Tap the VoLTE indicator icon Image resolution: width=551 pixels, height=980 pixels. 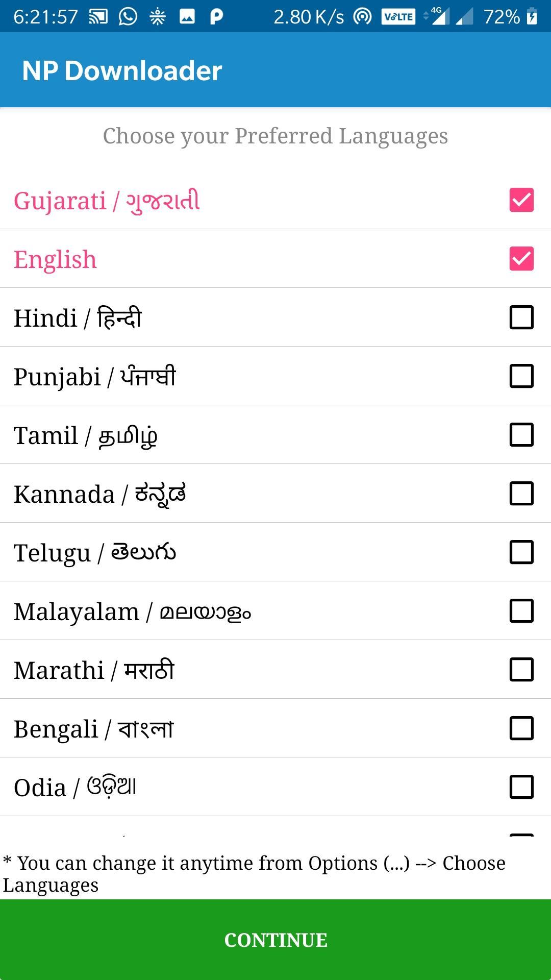click(398, 17)
